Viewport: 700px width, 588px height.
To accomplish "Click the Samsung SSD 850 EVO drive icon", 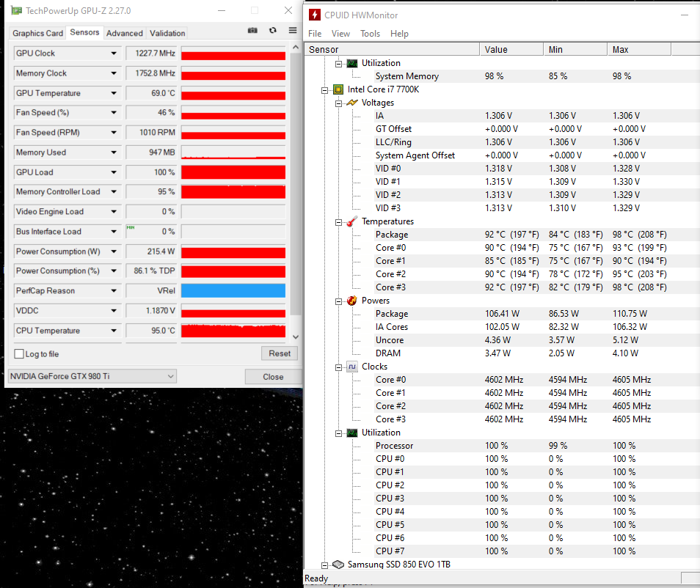I will click(338, 565).
